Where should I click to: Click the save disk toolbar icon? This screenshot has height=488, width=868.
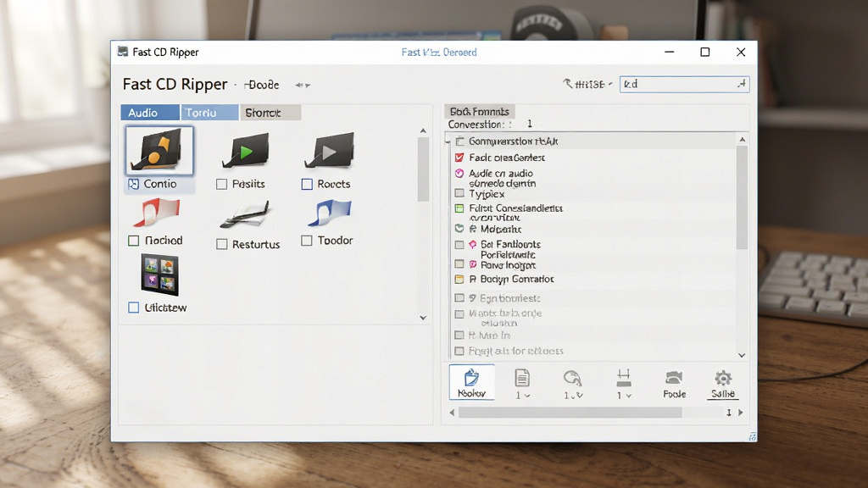624,378
